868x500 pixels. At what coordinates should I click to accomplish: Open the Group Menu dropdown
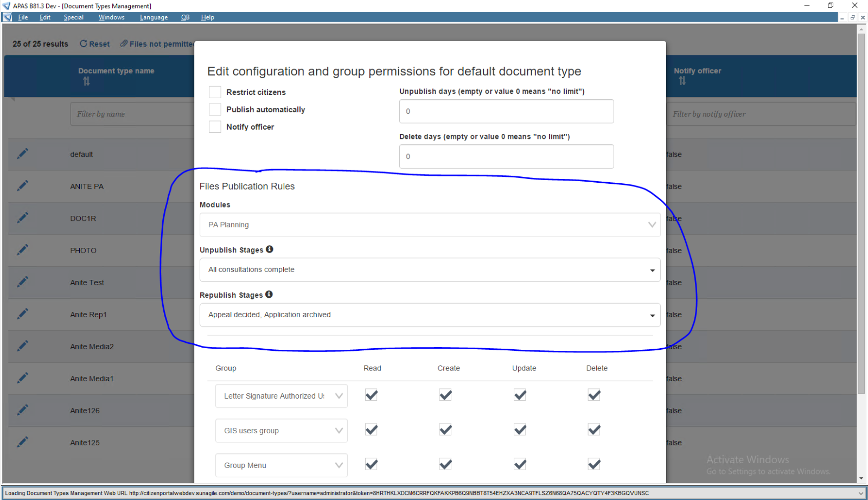281,465
